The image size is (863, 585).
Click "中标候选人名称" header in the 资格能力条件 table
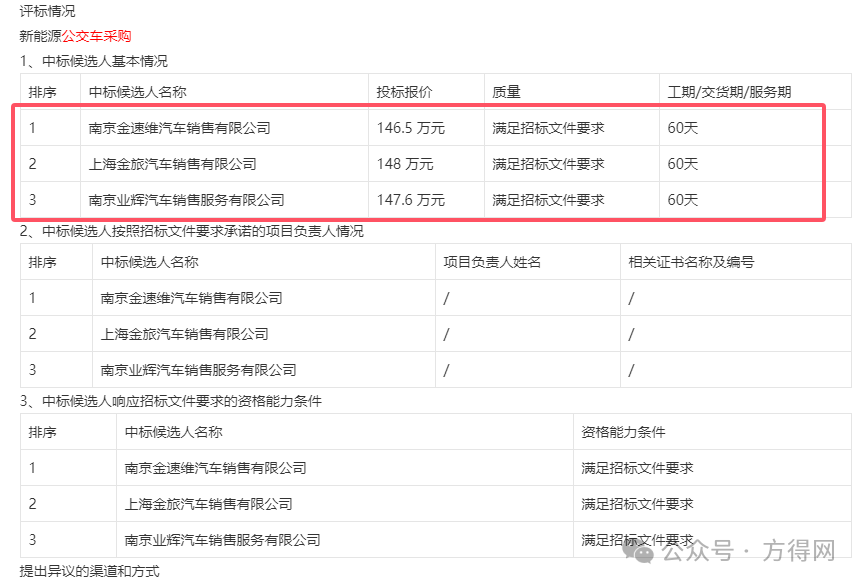[174, 432]
